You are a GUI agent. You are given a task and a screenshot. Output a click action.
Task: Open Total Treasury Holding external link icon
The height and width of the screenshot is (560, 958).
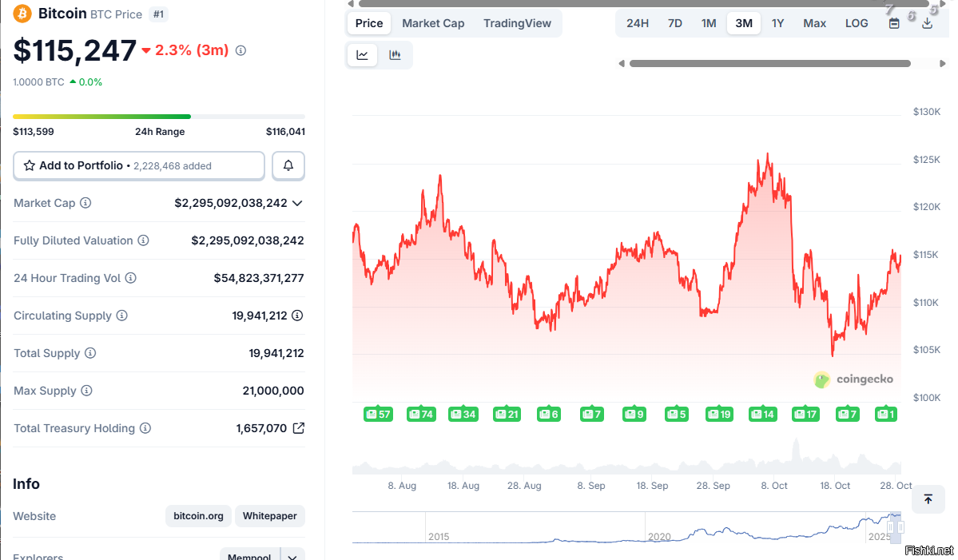(298, 428)
